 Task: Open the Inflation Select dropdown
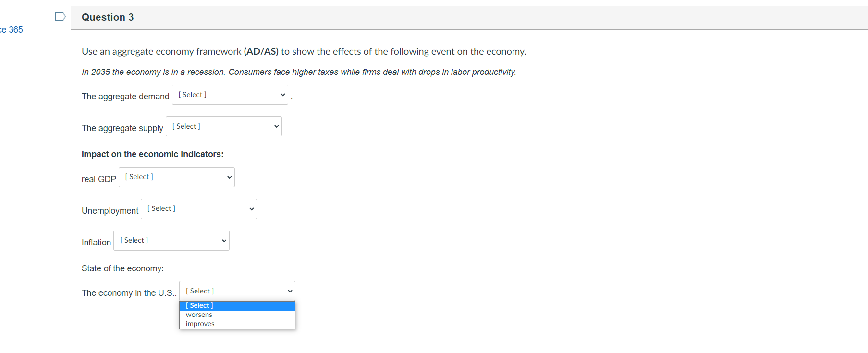171,240
